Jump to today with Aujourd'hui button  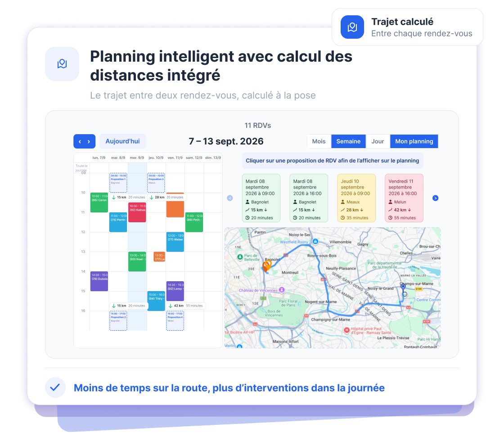(122, 141)
